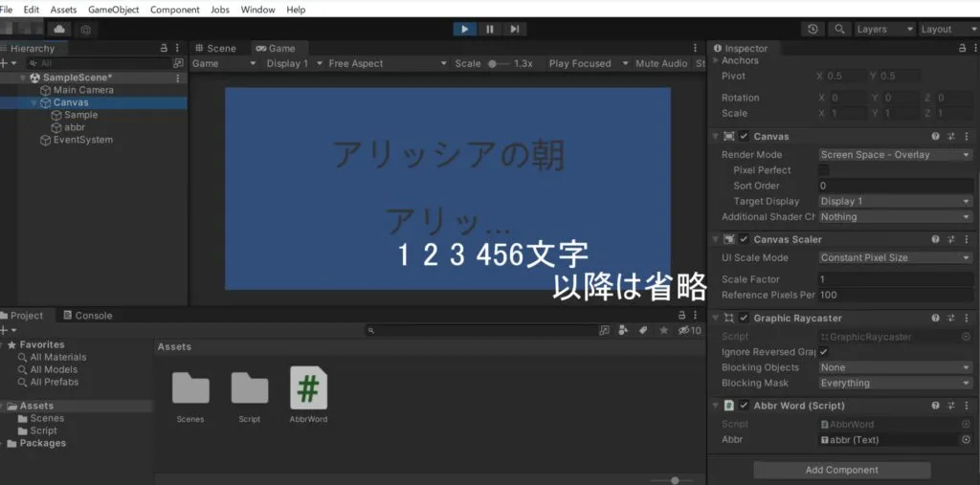Select the Sample object in Hierarchy
This screenshot has height=485, width=980.
(x=80, y=115)
